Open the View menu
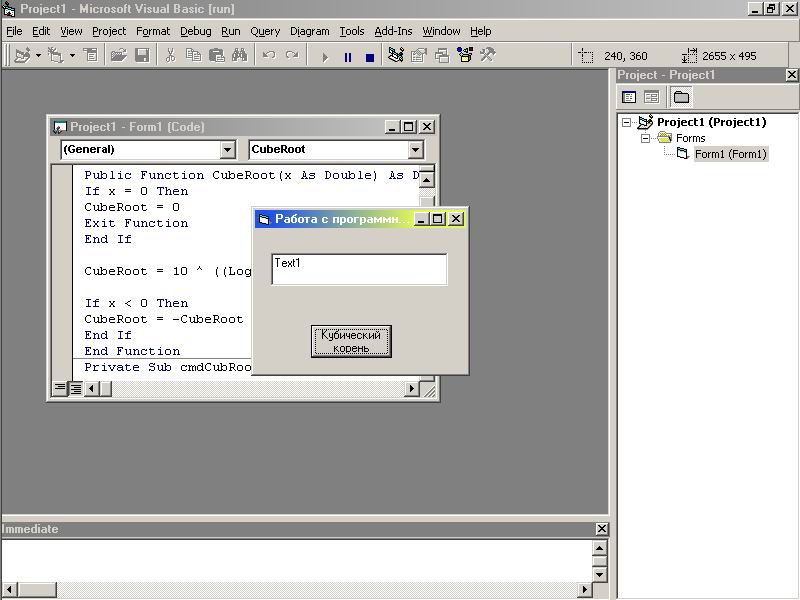Image resolution: width=800 pixels, height=600 pixels. coord(71,31)
